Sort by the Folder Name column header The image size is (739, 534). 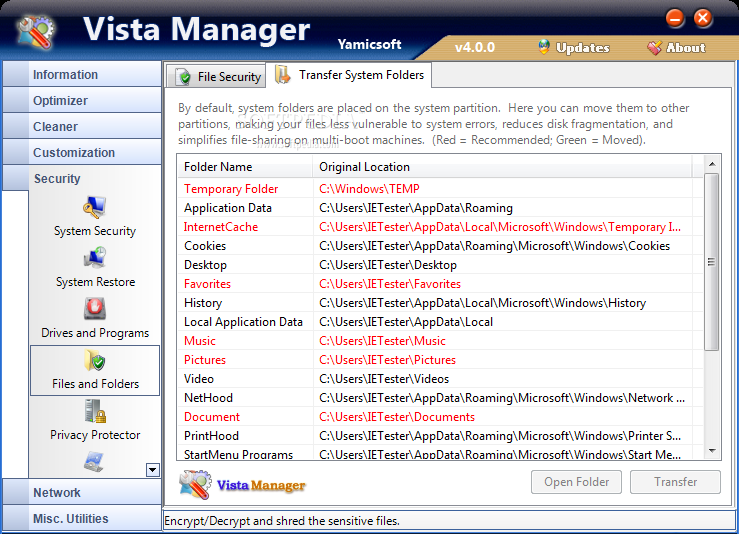[x=245, y=167]
